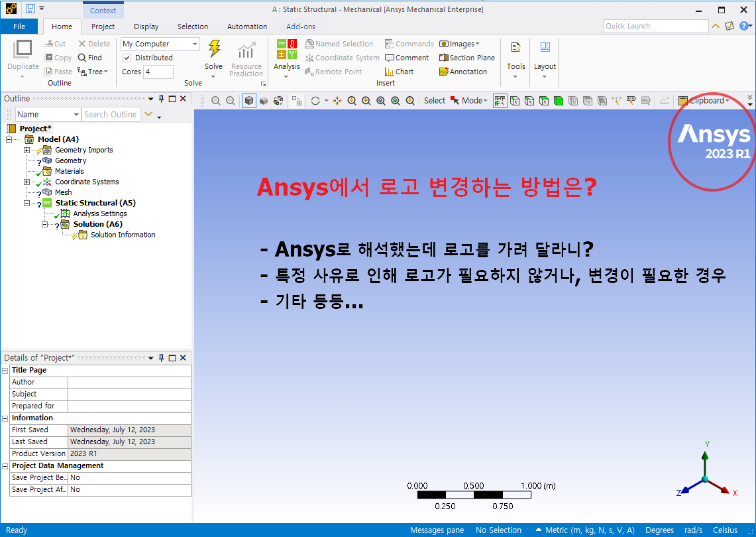Insert a Section Plane
This screenshot has width=756, height=537.
point(466,58)
